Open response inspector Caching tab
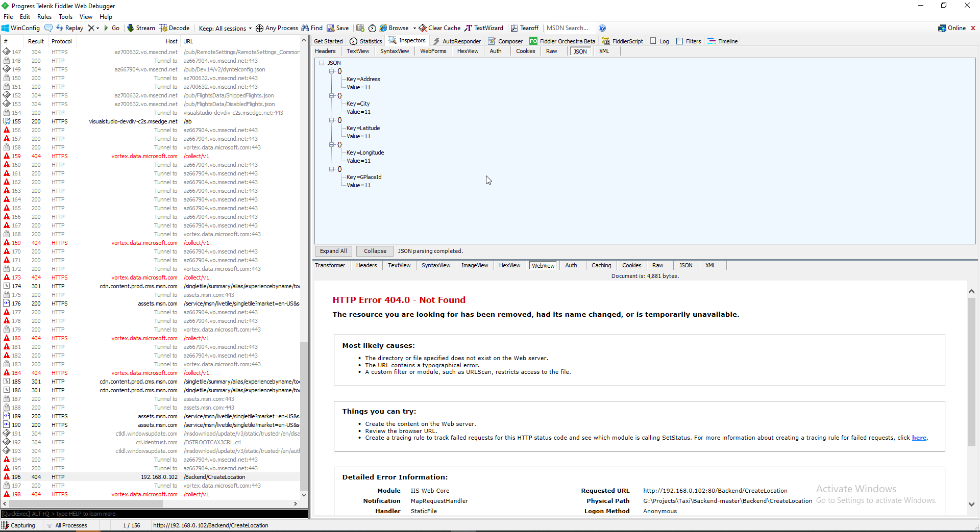Viewport: 980px width, 532px height. click(x=601, y=265)
